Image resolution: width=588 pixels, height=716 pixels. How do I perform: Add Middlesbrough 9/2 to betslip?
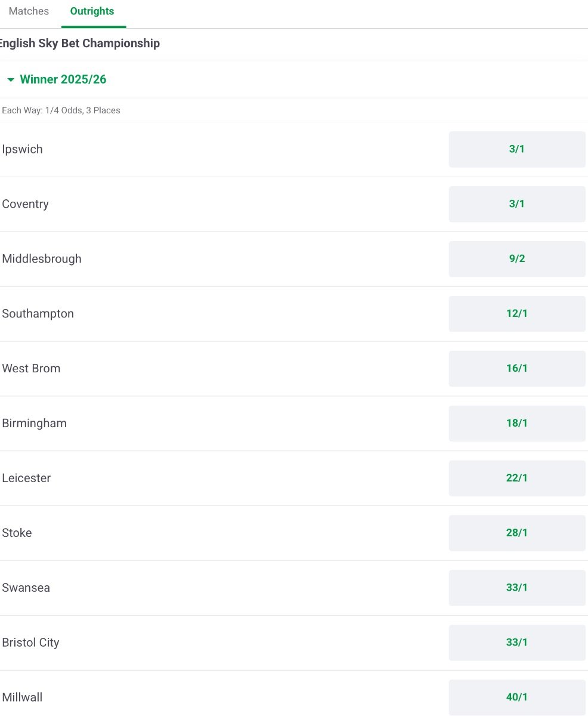pyautogui.click(x=516, y=259)
